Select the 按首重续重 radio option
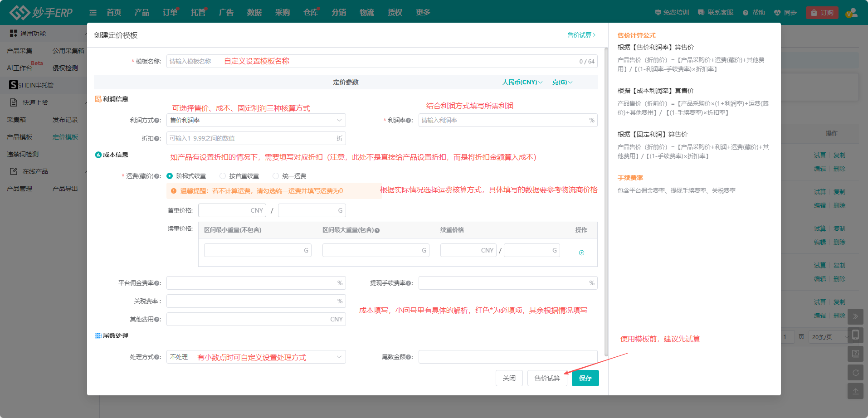The height and width of the screenshot is (418, 868). [x=223, y=176]
